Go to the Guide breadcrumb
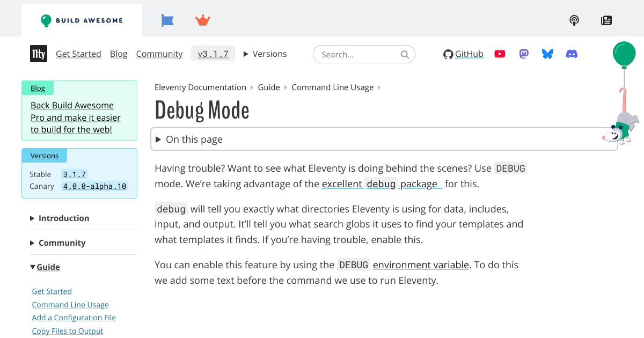This screenshot has height=338, width=644. (x=269, y=87)
